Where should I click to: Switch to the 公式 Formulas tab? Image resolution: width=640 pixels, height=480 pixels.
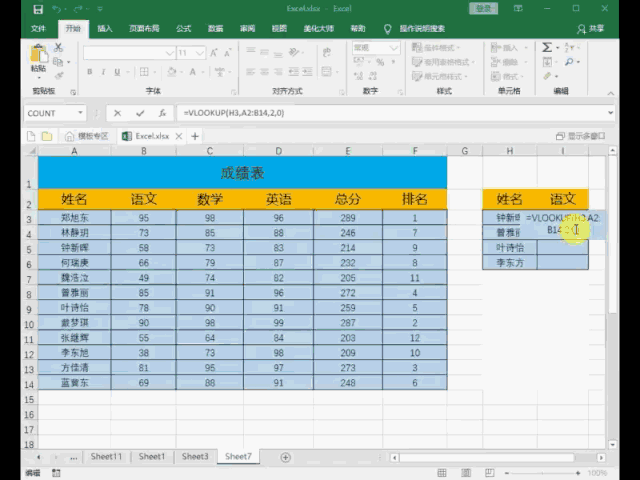coord(184,29)
